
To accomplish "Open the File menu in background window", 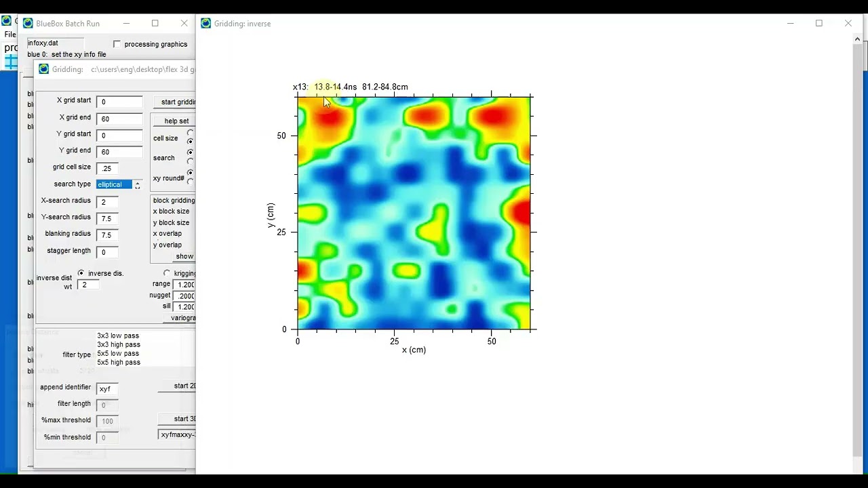I will [9, 34].
